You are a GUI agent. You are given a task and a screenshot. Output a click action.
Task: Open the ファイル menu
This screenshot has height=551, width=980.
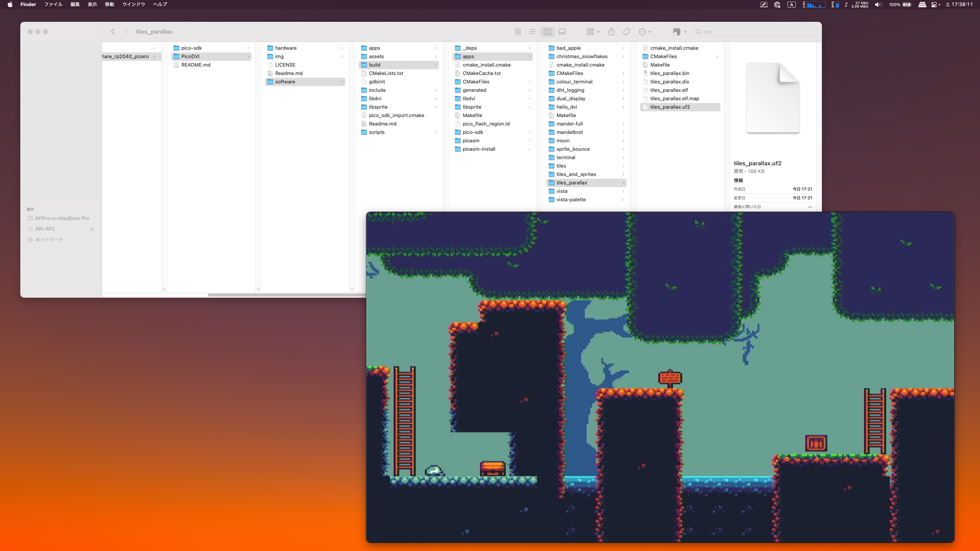[x=53, y=5]
